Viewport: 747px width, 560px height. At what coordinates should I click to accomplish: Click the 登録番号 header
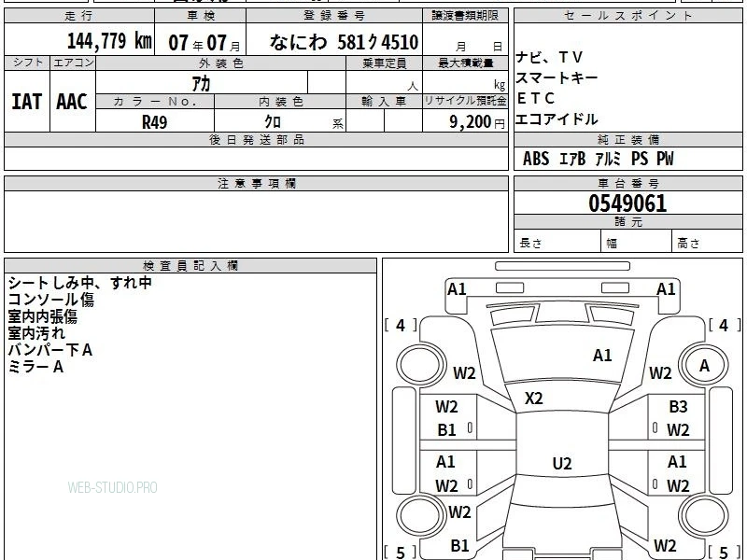click(x=334, y=16)
